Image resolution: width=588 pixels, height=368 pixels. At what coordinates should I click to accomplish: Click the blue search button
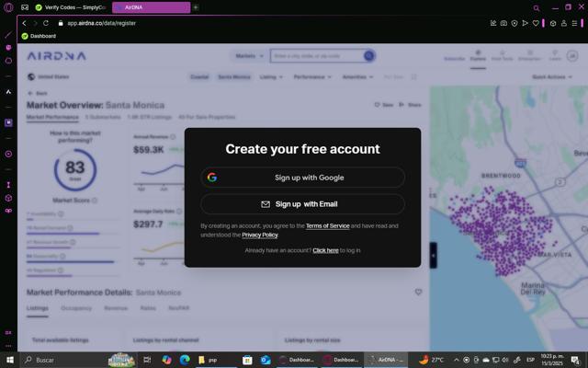click(369, 56)
